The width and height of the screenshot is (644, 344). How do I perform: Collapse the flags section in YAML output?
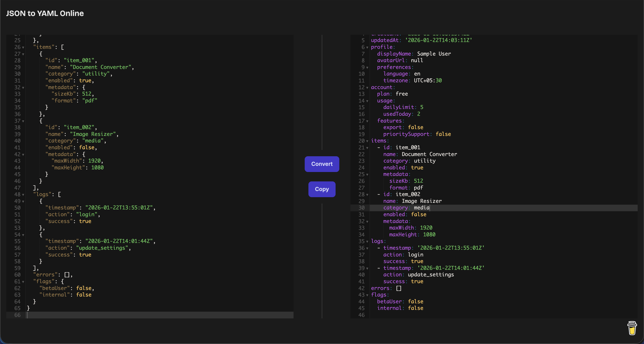pos(367,295)
